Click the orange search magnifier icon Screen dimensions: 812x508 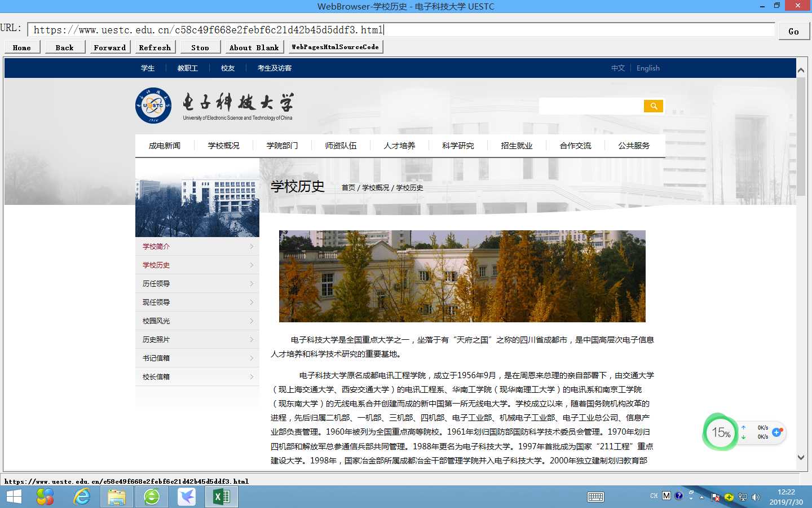pyautogui.click(x=654, y=106)
